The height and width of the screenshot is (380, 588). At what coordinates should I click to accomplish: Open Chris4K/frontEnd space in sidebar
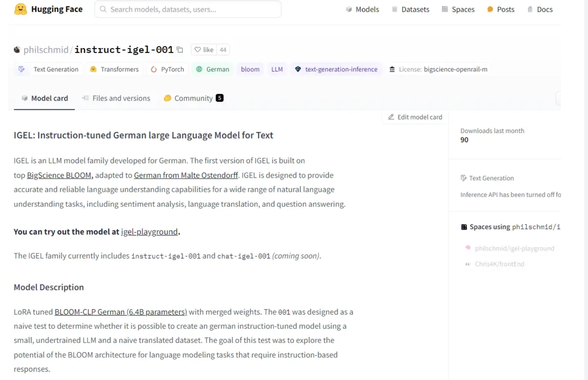500,264
